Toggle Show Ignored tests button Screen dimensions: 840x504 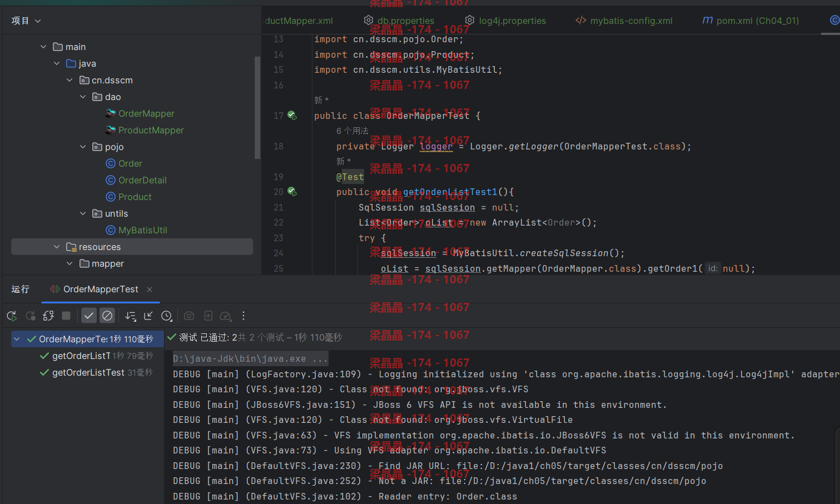(107, 316)
